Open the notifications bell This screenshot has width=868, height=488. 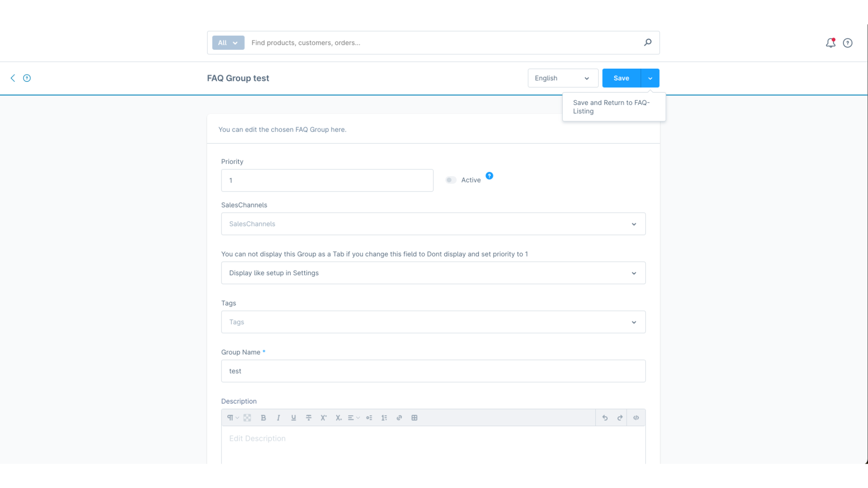(830, 43)
